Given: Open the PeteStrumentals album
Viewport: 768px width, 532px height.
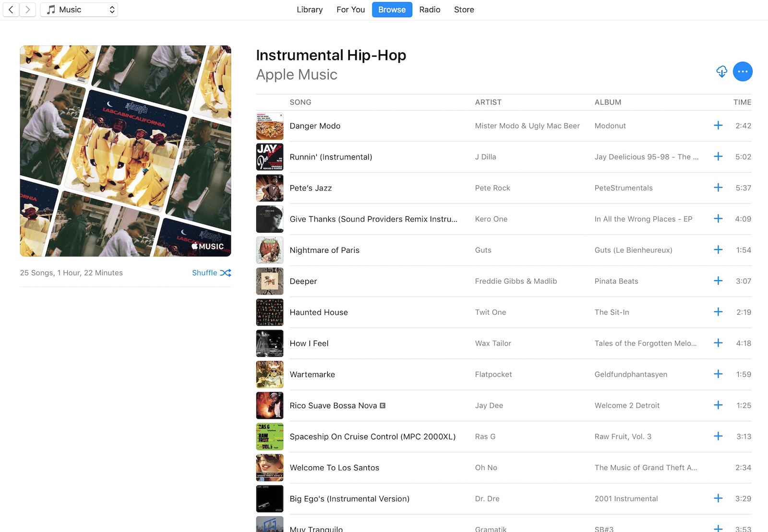Looking at the screenshot, I should pyautogui.click(x=624, y=188).
